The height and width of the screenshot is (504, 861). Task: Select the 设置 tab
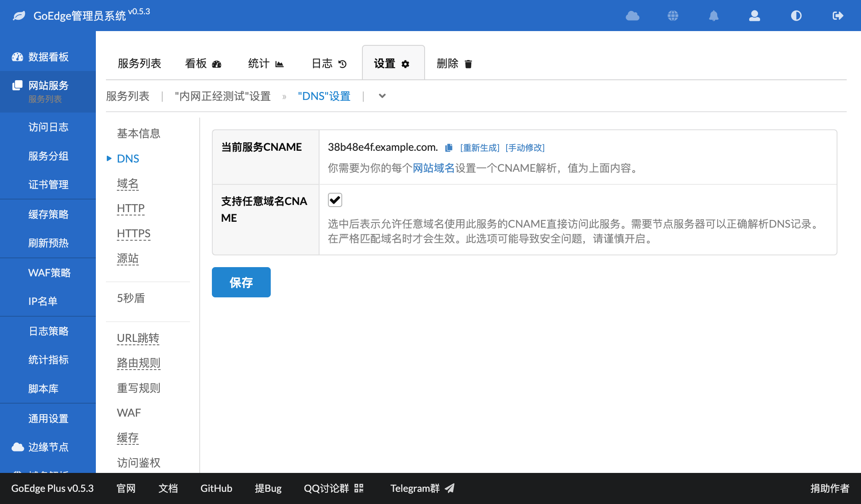[394, 63]
